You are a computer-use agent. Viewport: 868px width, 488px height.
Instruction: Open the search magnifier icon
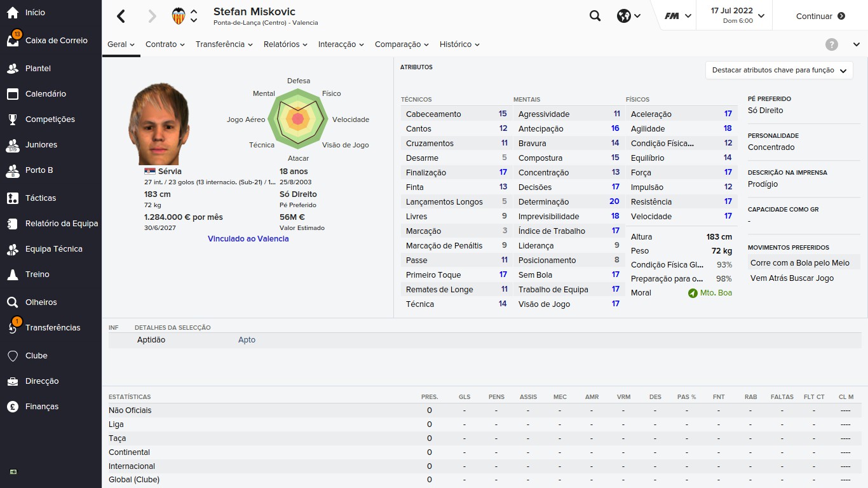(x=595, y=17)
